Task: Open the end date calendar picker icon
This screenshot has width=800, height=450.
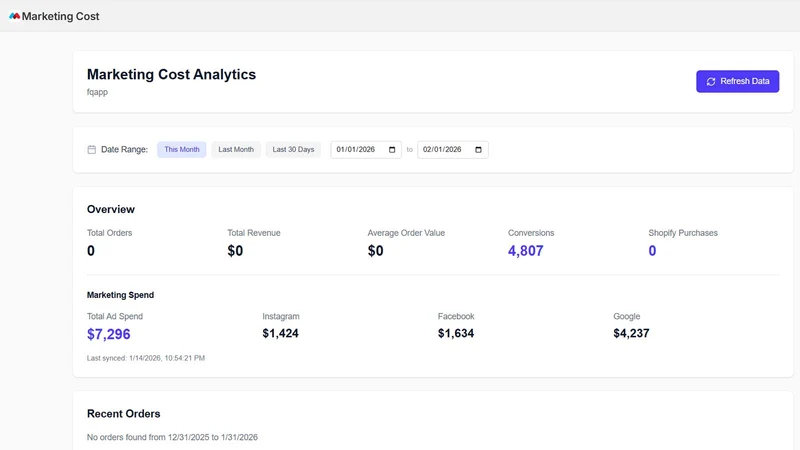Action: point(478,149)
